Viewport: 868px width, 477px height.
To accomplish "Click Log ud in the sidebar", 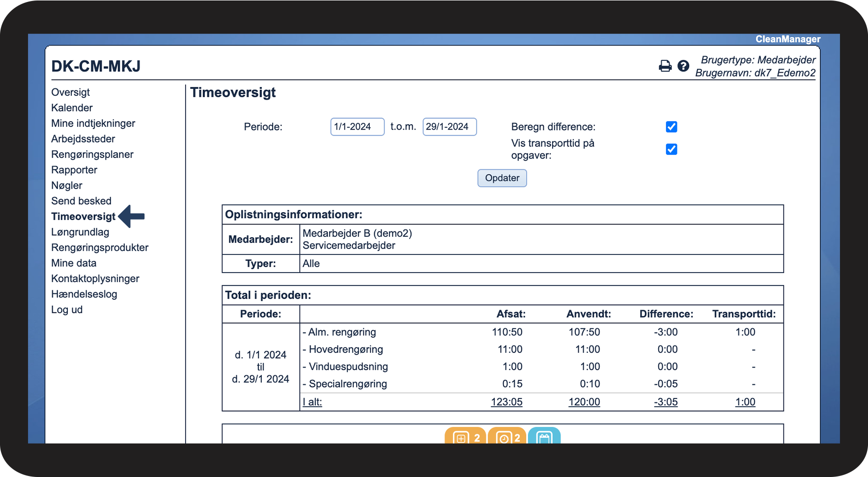I will [67, 310].
